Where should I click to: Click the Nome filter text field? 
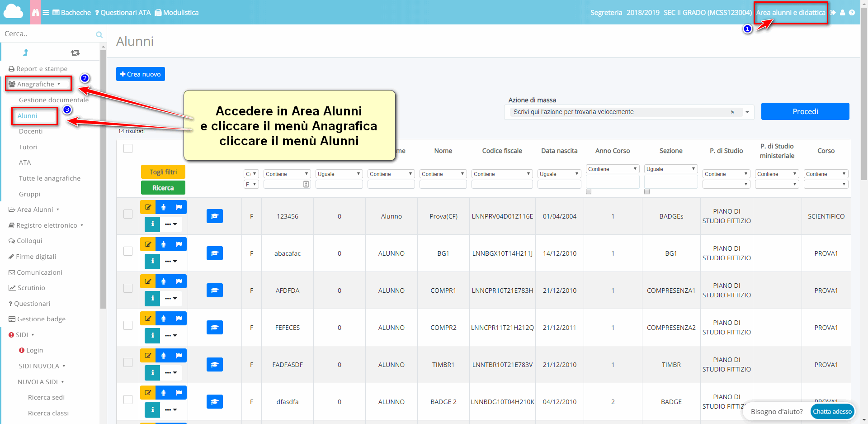click(443, 184)
